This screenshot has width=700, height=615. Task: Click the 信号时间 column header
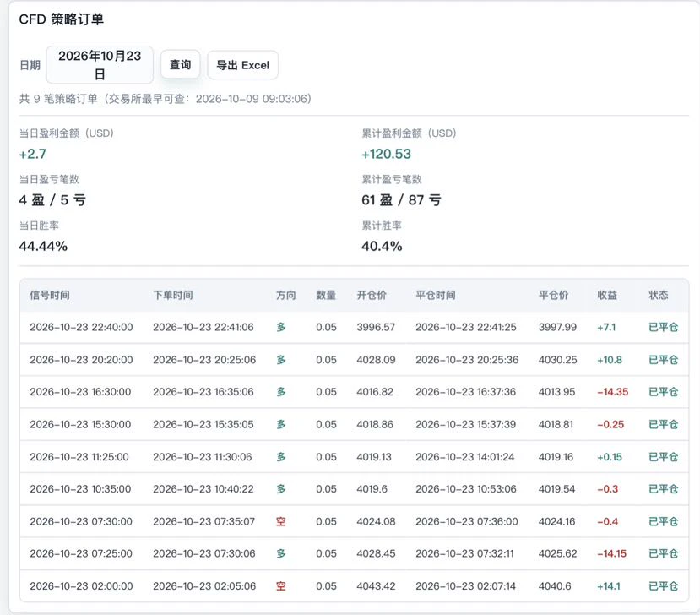click(50, 295)
